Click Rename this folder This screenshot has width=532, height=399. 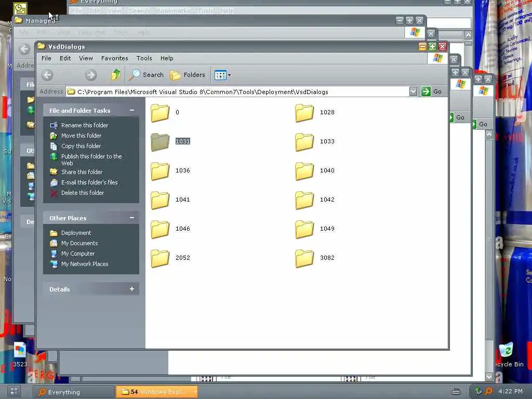(85, 125)
